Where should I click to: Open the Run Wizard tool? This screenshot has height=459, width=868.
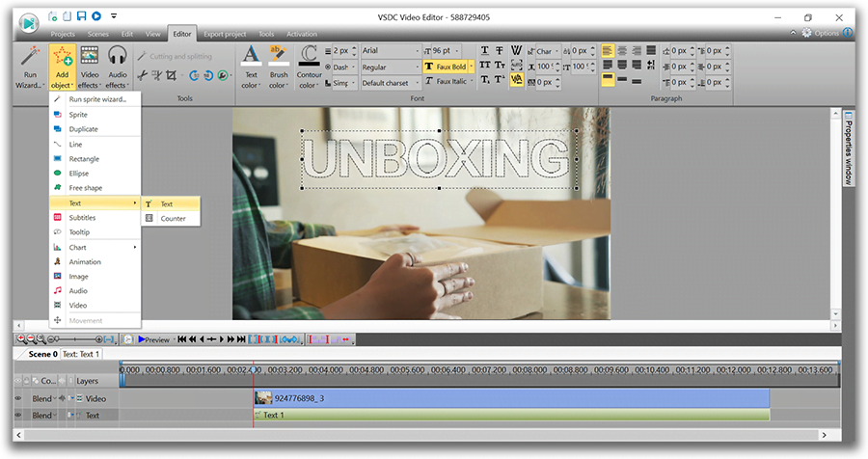(30, 67)
